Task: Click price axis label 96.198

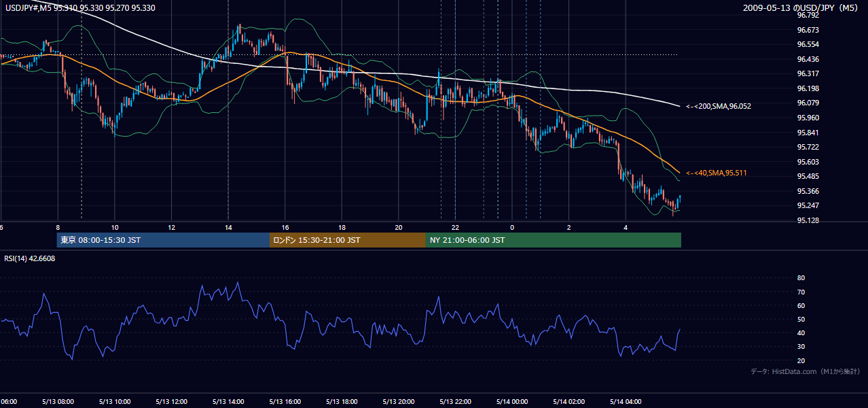Action: coord(808,88)
